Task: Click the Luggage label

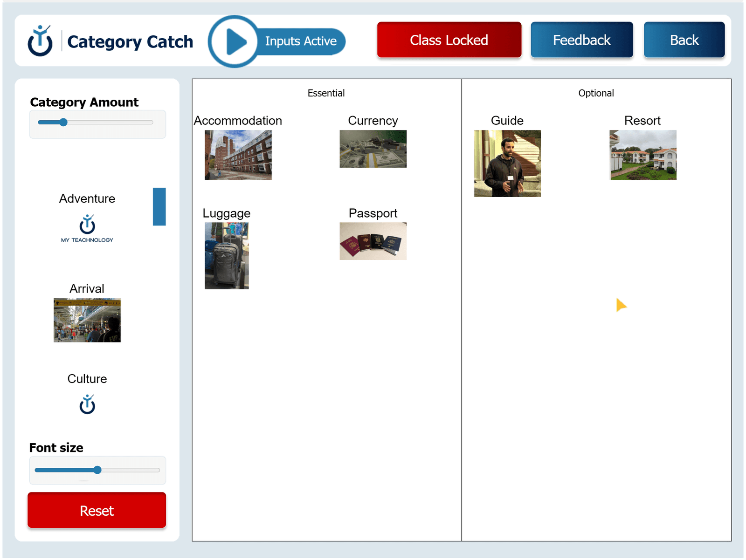Action: (227, 213)
